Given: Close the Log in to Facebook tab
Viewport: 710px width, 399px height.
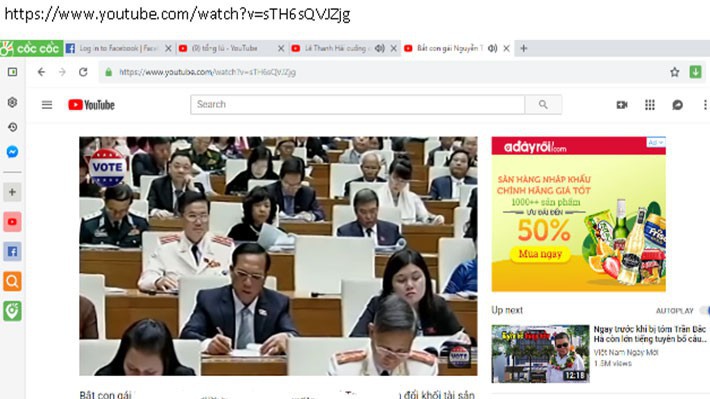Looking at the screenshot, I should tap(168, 48).
